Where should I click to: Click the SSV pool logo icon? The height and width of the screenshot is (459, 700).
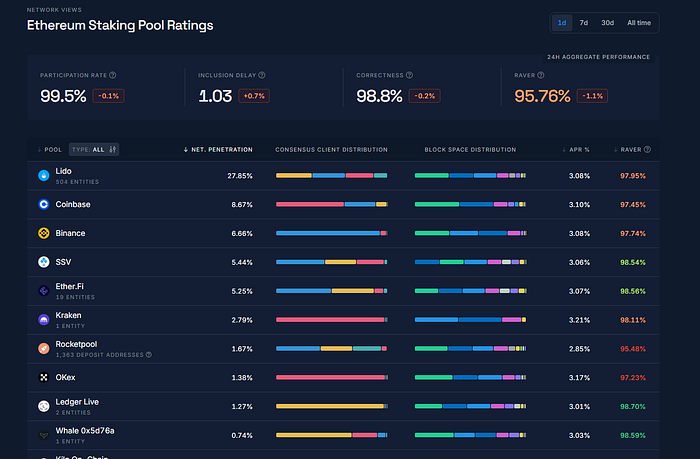43,262
